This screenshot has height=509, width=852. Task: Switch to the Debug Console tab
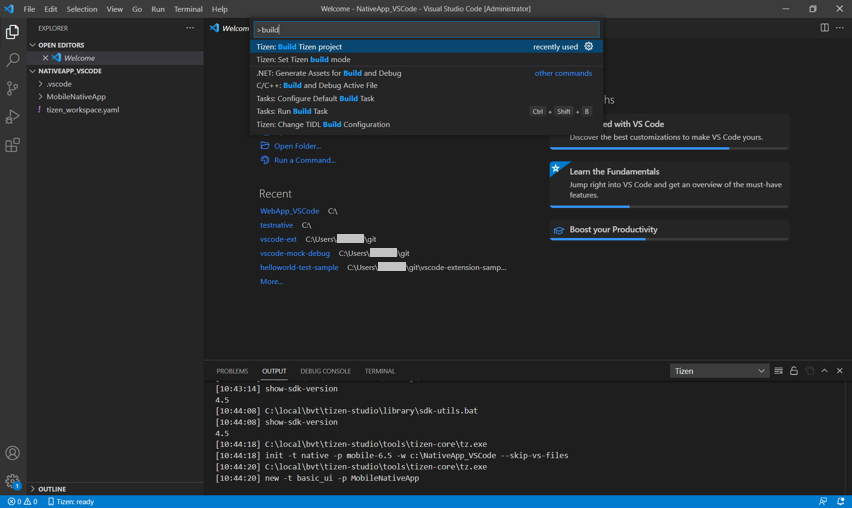[325, 371]
